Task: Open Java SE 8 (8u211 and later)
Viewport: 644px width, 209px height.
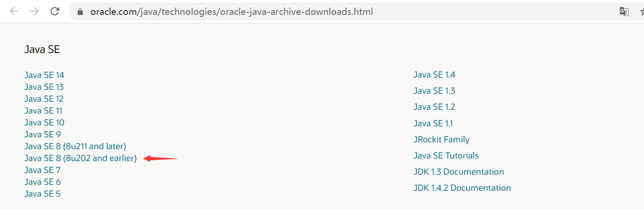Action: click(75, 146)
